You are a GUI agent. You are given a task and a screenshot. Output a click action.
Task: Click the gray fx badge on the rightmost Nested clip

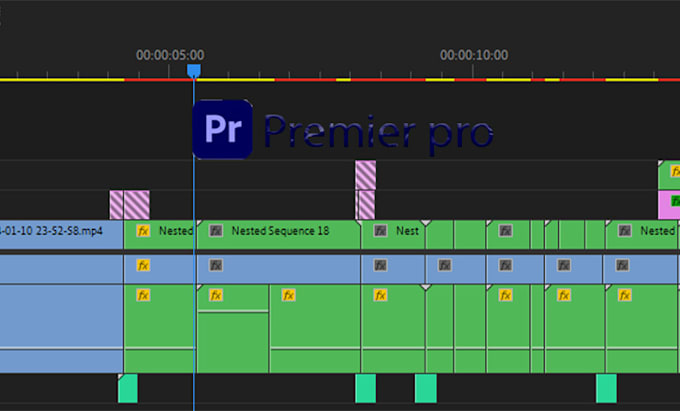(x=624, y=231)
